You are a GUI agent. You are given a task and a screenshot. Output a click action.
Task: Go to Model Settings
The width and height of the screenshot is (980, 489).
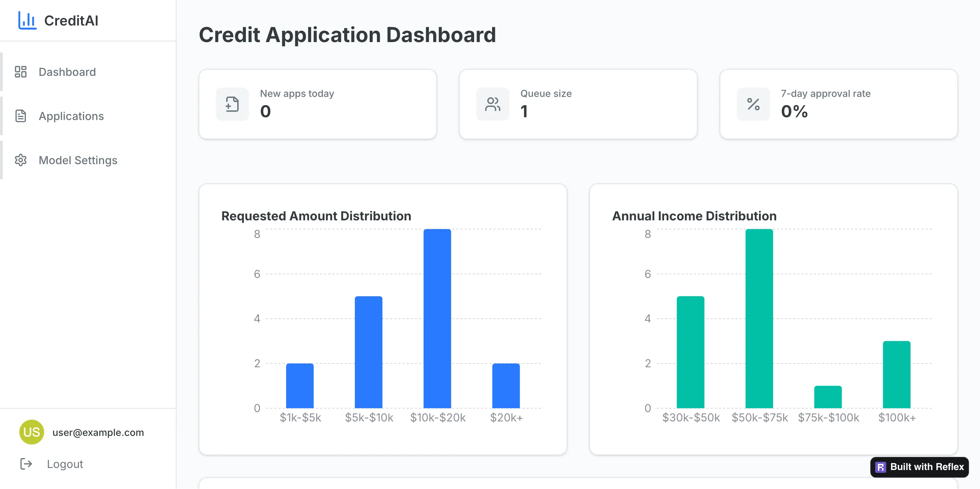click(x=78, y=160)
